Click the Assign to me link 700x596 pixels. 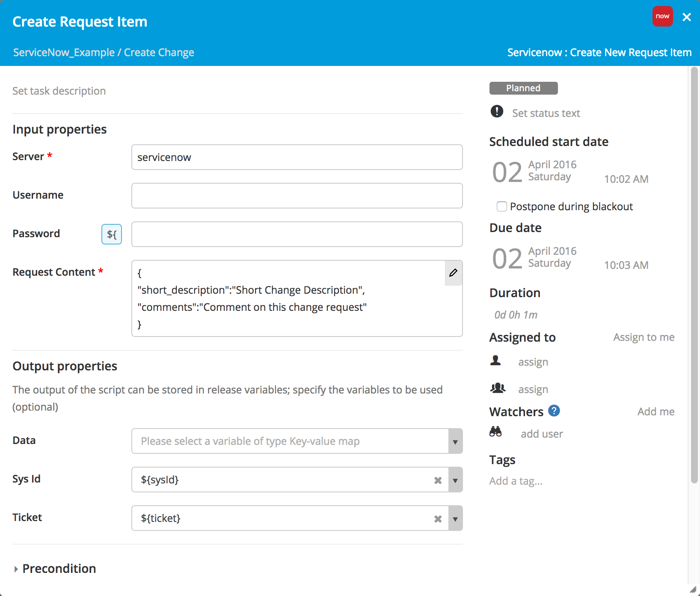[644, 337]
